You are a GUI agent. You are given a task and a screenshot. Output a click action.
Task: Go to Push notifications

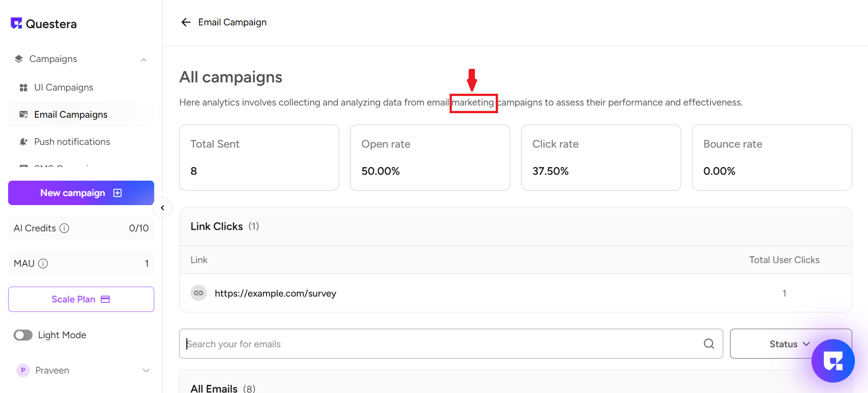pos(72,142)
